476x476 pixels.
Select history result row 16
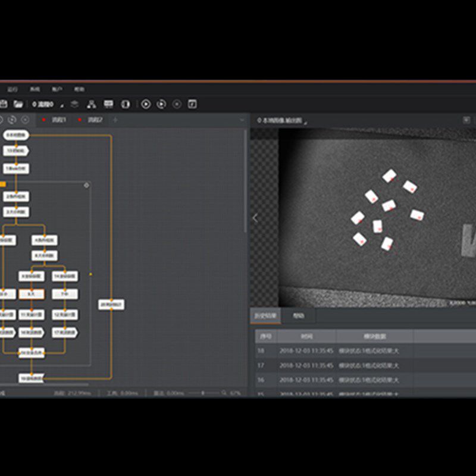point(365,380)
